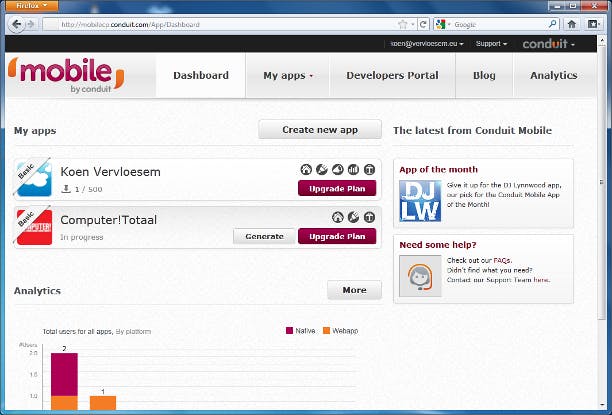Open home icon for Koen Vervloesem app
This screenshot has height=415, width=612.
coord(306,169)
